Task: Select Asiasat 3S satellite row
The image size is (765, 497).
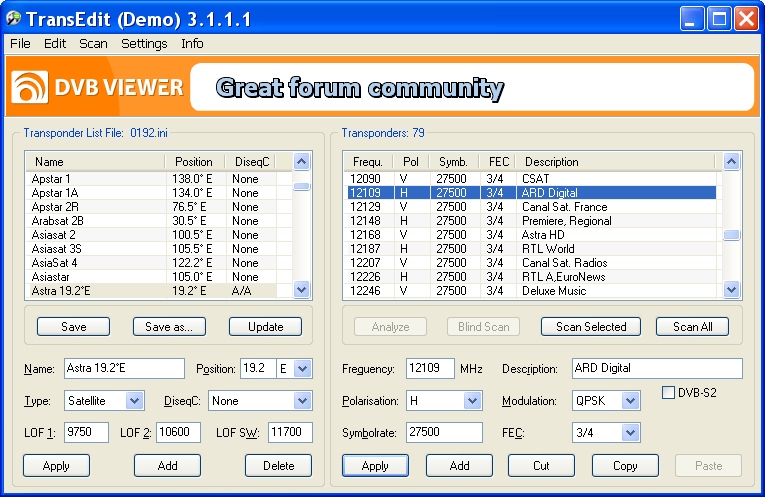Action: coord(159,249)
